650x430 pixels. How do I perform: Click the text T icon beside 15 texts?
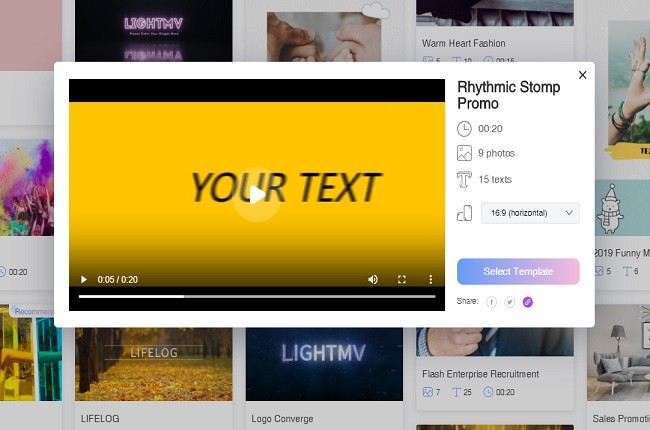click(464, 180)
